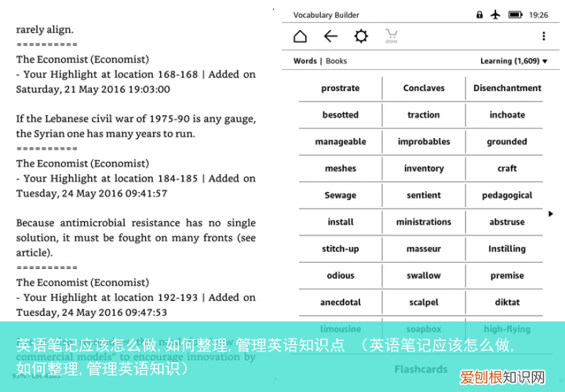565x392 pixels.
Task: Select the word diktat
Action: 507,303
